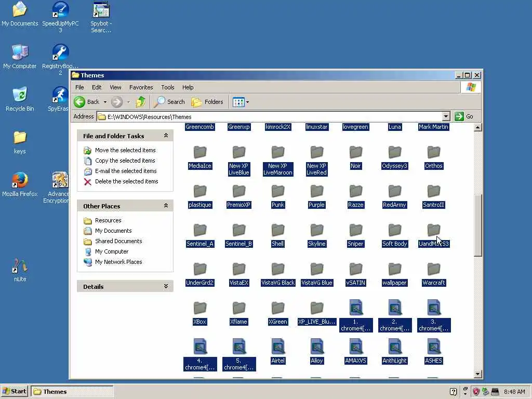The width and height of the screenshot is (532, 399).
Task: Click the address bar path field
Action: click(270, 116)
